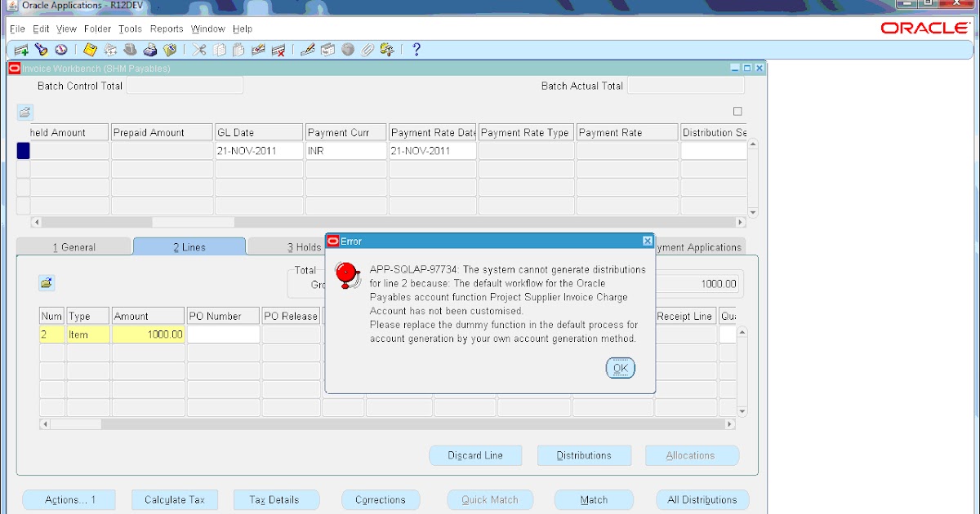980x514 pixels.
Task: Click the Batch Actual Total field
Action: point(685,86)
